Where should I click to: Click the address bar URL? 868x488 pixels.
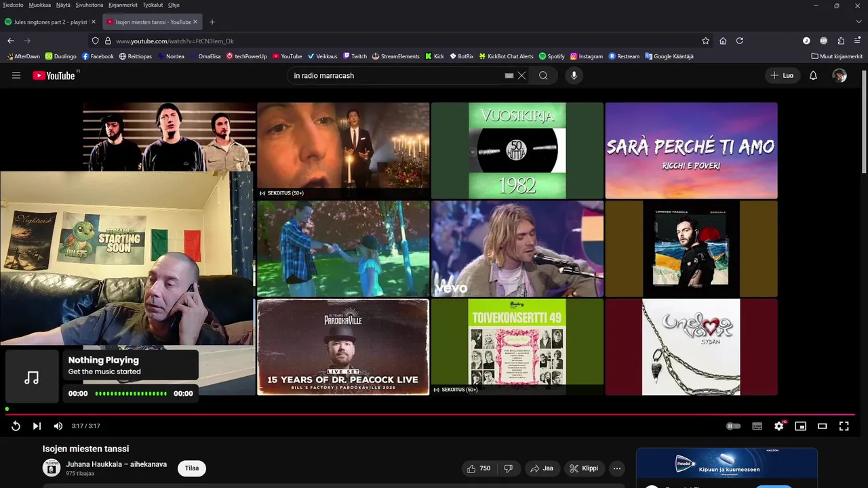(175, 41)
